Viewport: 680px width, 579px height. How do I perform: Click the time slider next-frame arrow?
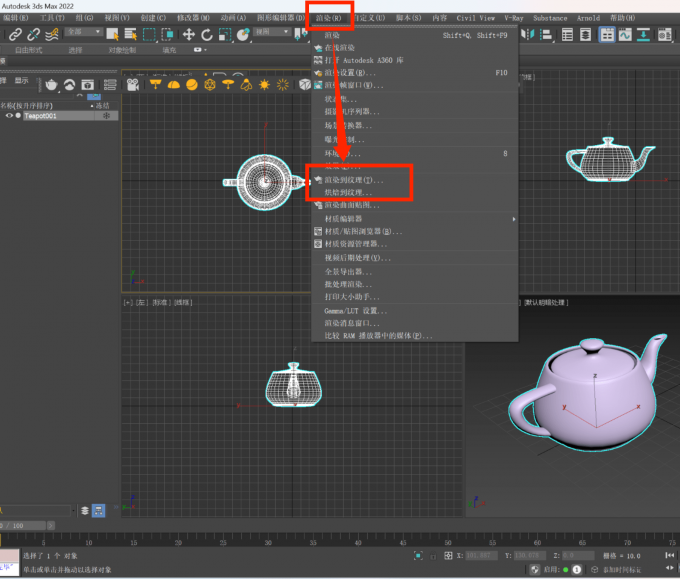point(51,526)
